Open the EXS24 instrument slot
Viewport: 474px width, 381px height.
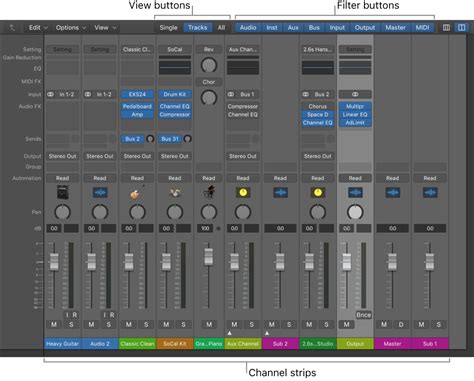(137, 94)
